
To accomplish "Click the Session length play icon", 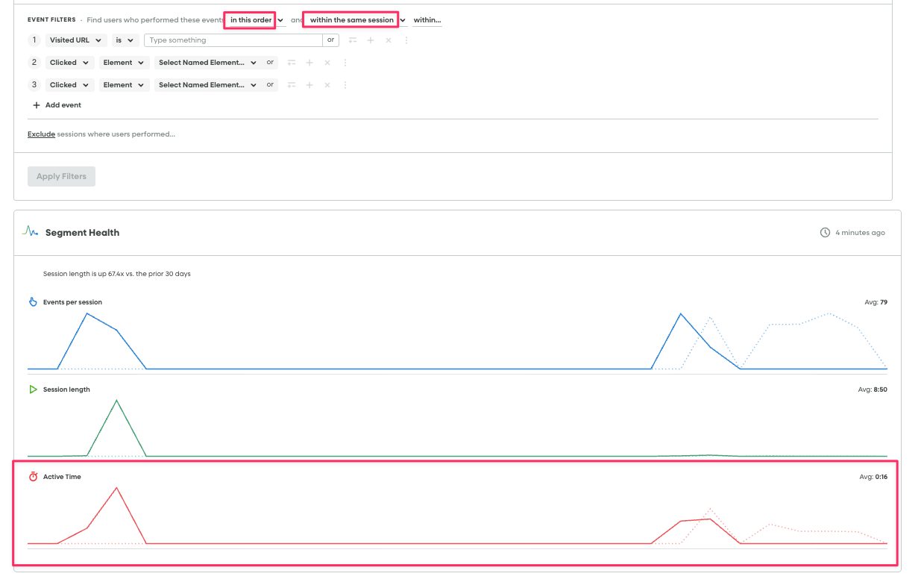I will [x=33, y=390].
